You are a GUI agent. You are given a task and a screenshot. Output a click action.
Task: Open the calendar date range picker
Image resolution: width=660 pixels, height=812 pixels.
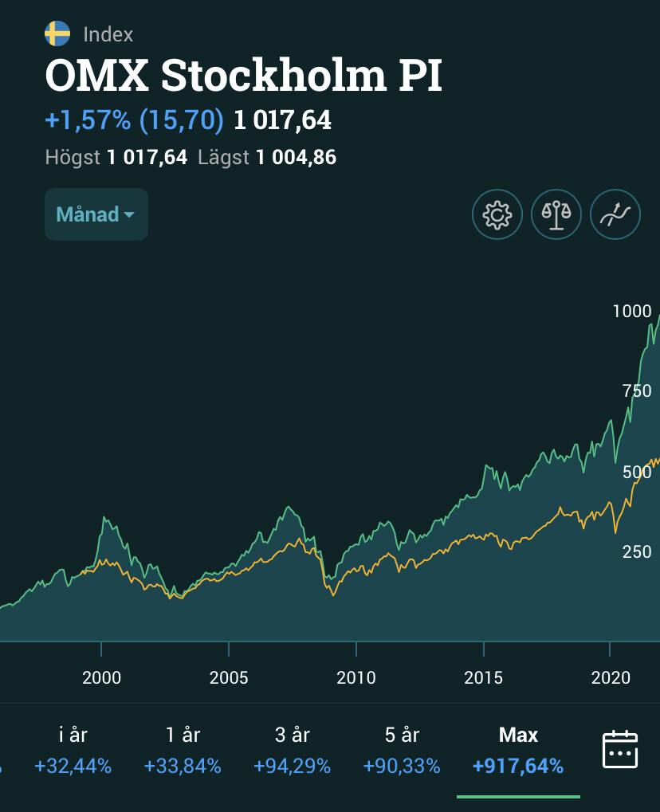pos(620,749)
